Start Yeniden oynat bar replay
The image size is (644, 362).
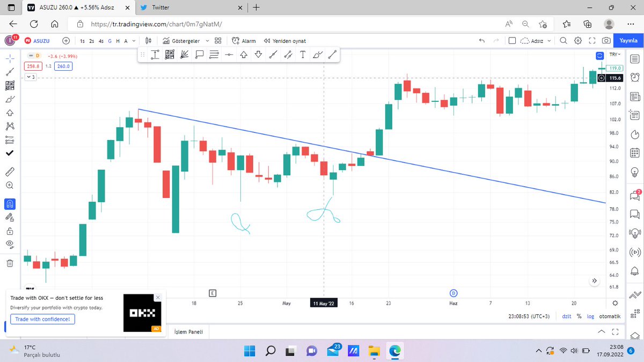[286, 41]
